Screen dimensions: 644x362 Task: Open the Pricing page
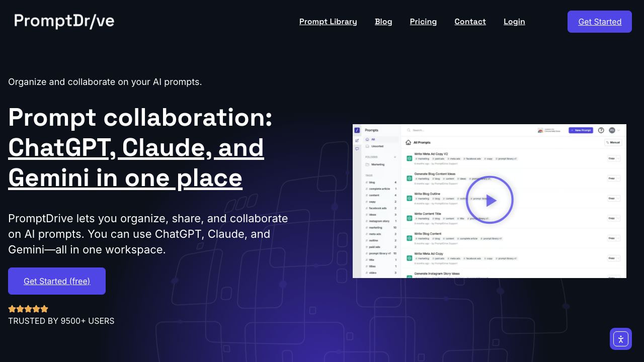(423, 22)
